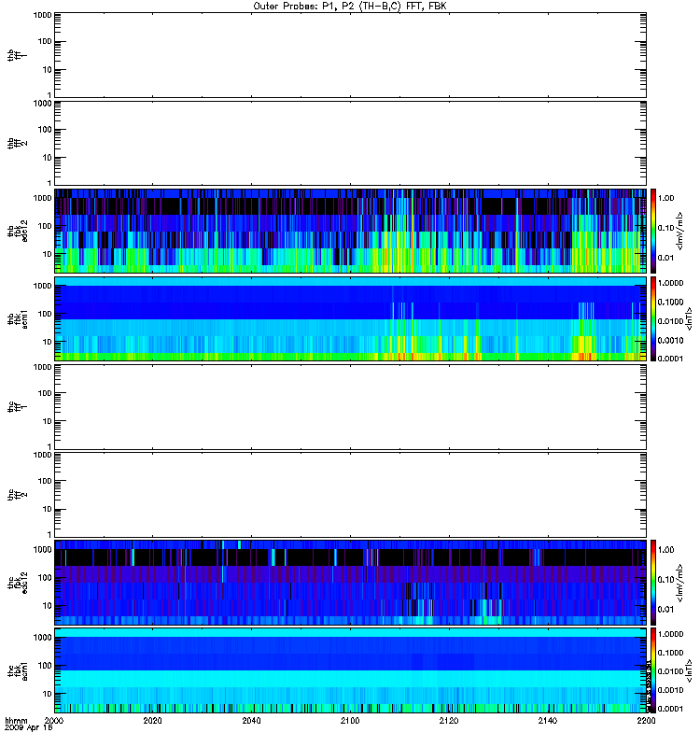Click '0.10' on the thc edc12 colorbar scale

(665, 579)
